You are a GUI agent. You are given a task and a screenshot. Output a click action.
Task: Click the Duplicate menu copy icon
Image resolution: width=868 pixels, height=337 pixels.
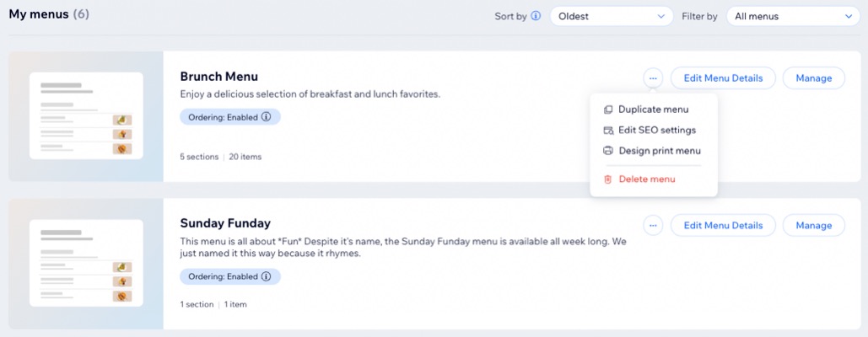tap(608, 110)
